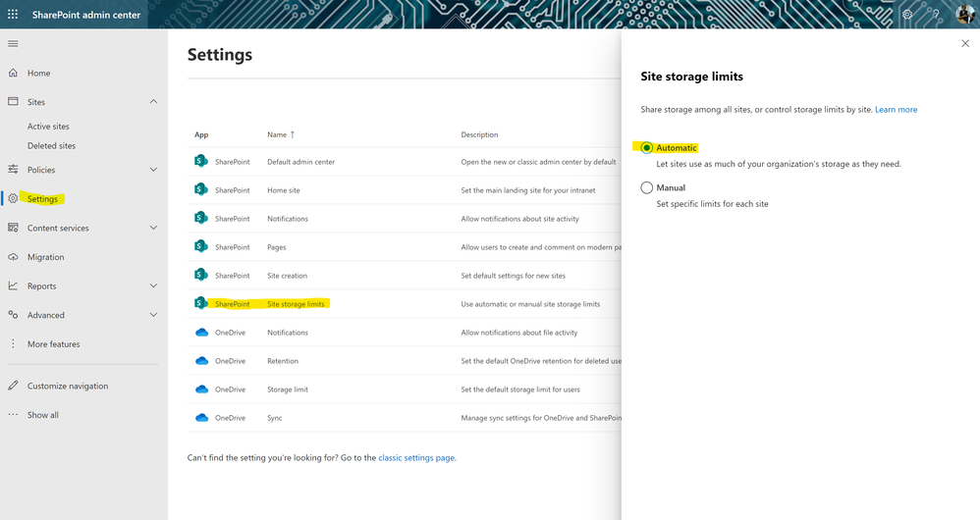Select the Automatic storage radio button
This screenshot has width=980, height=520.
click(x=647, y=148)
